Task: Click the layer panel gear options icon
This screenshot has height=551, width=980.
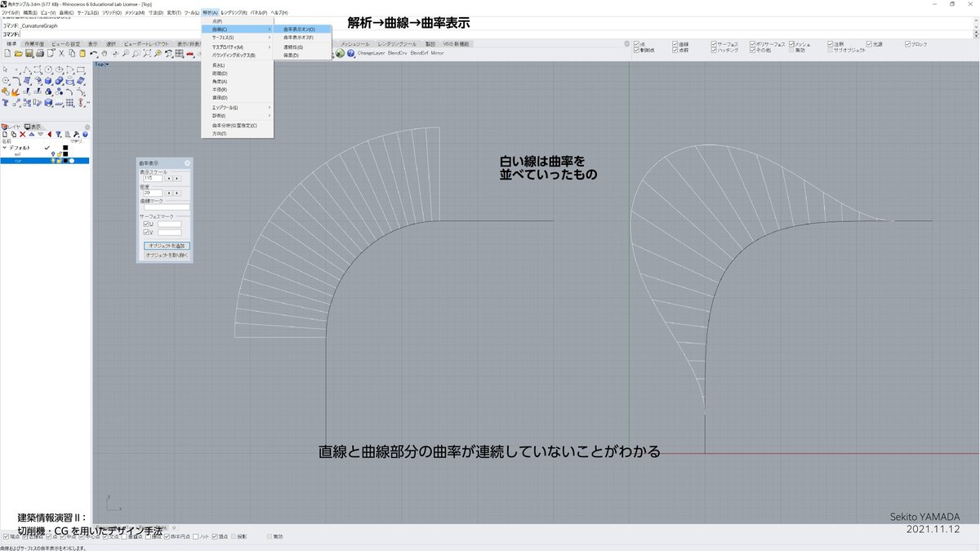Action: click(89, 127)
